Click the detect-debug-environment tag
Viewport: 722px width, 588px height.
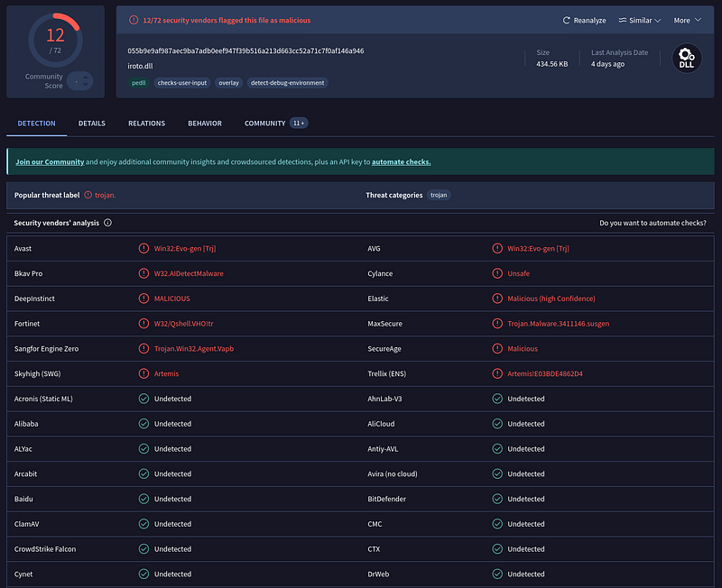[287, 83]
